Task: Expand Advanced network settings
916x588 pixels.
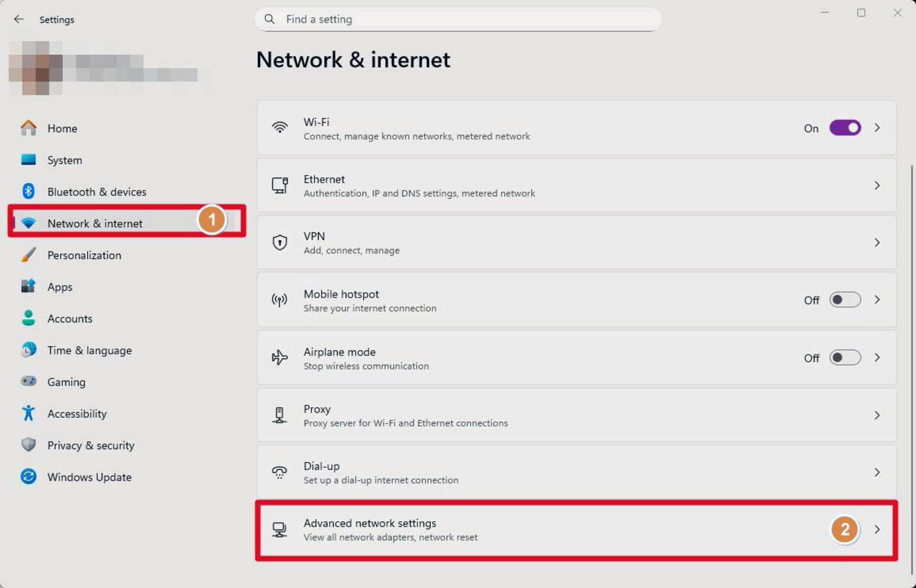Action: click(878, 529)
